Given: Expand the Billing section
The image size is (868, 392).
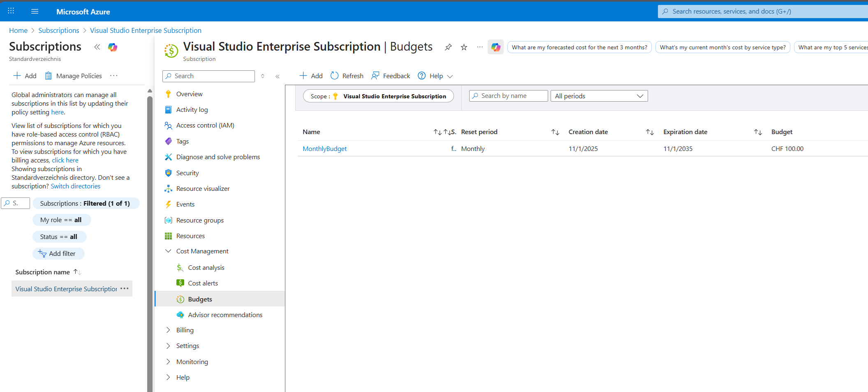Looking at the screenshot, I should coord(168,330).
